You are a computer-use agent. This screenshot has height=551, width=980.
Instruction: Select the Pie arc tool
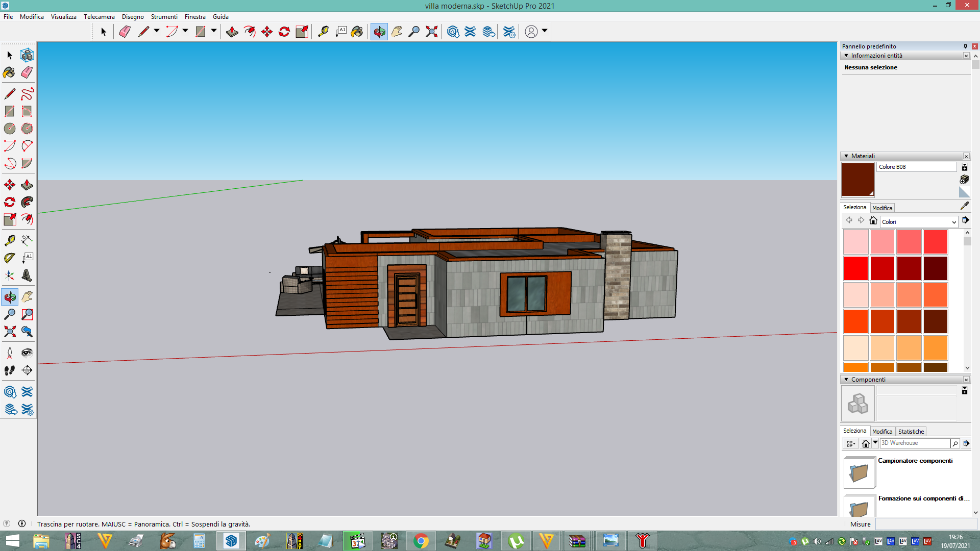(27, 163)
